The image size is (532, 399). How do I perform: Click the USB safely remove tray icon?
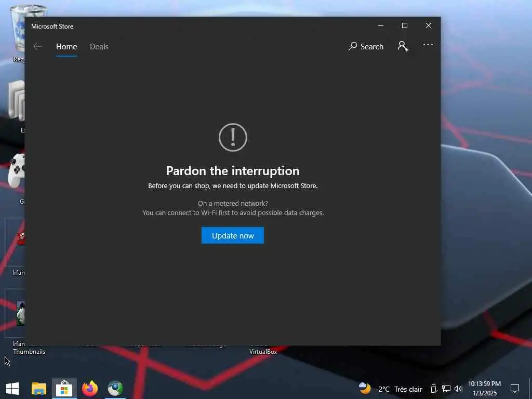(x=434, y=389)
